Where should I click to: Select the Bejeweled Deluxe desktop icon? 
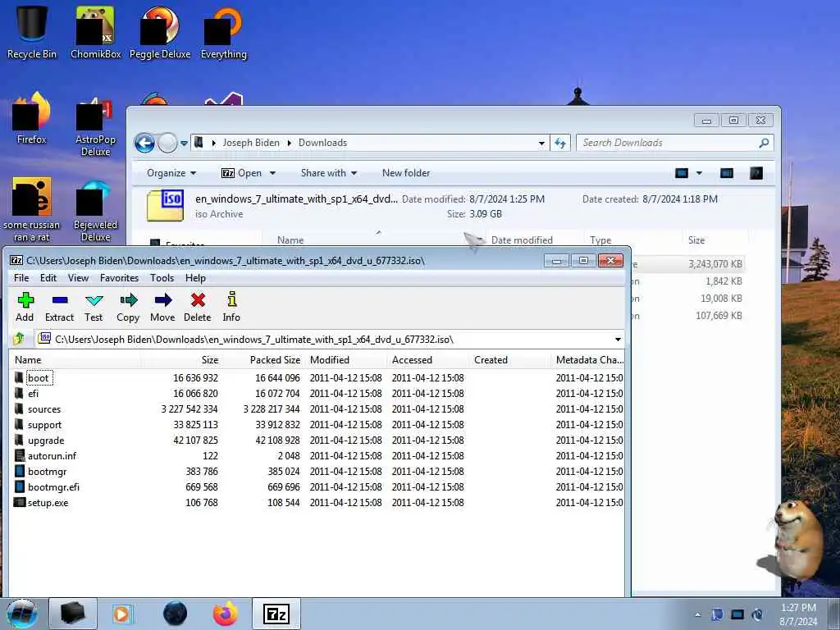point(95,212)
